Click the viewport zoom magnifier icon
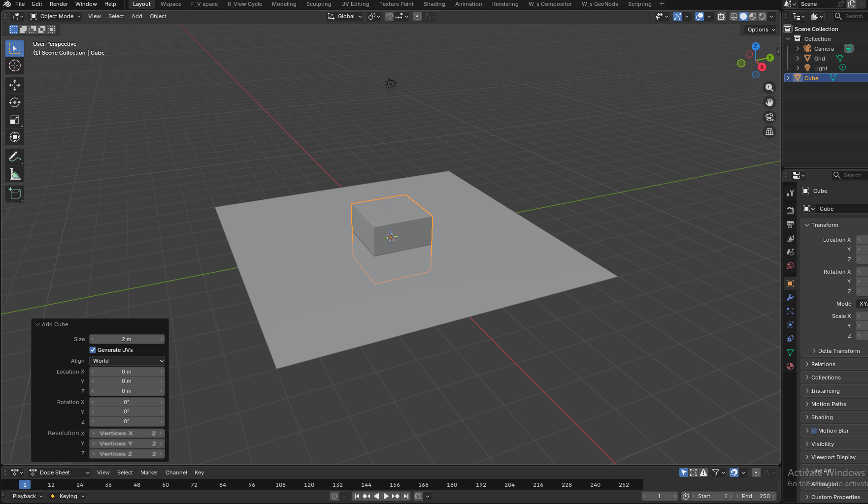This screenshot has width=868, height=504. [769, 88]
